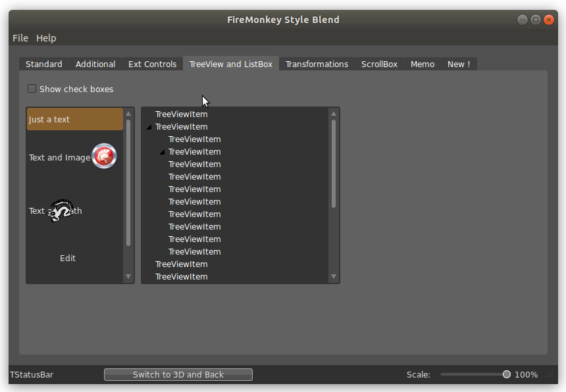This screenshot has width=566, height=392.
Task: Switch to the Additional tab
Action: pos(95,64)
